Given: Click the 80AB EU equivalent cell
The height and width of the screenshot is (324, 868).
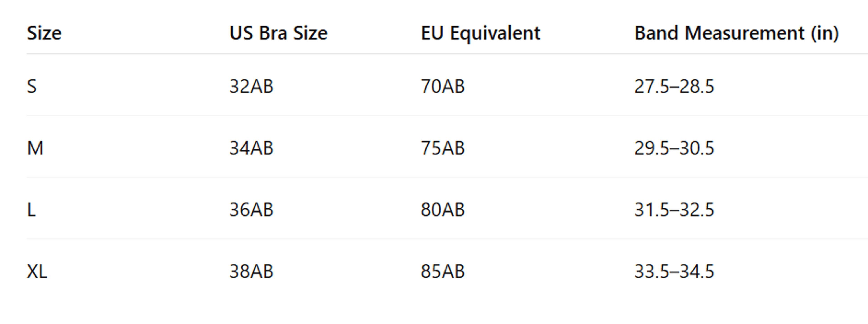Looking at the screenshot, I should click(443, 210).
